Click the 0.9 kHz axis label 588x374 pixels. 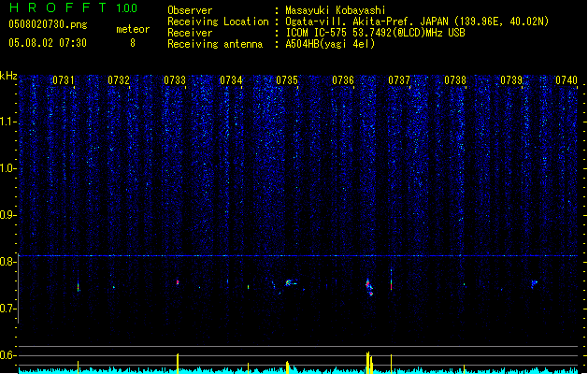click(x=7, y=215)
